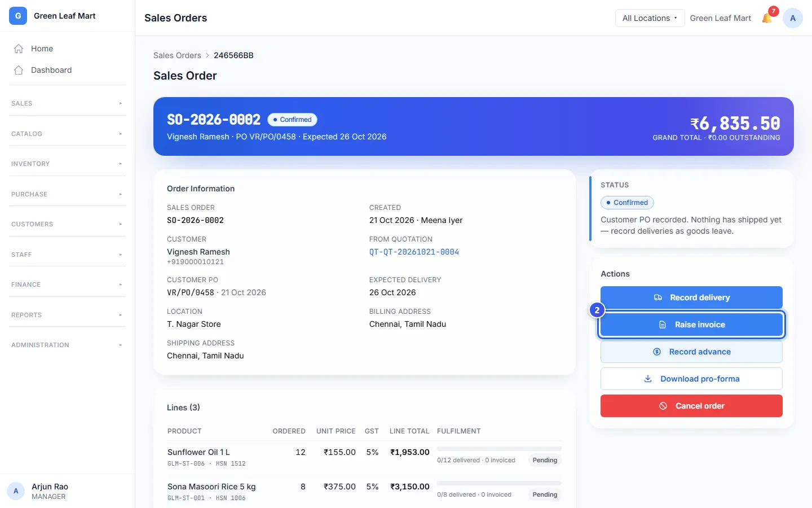
Task: Click the Home house icon in sidebar
Action: tap(19, 49)
